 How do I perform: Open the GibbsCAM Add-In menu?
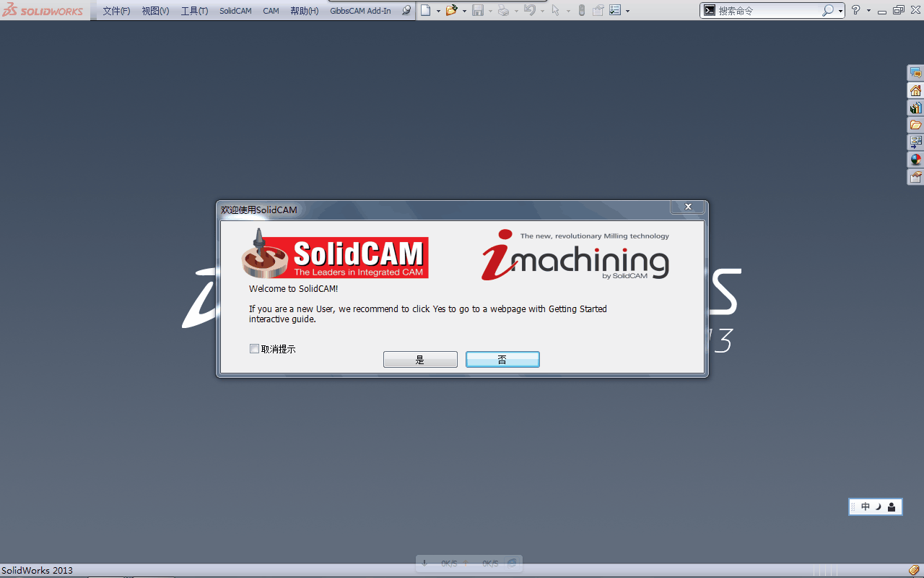point(360,11)
